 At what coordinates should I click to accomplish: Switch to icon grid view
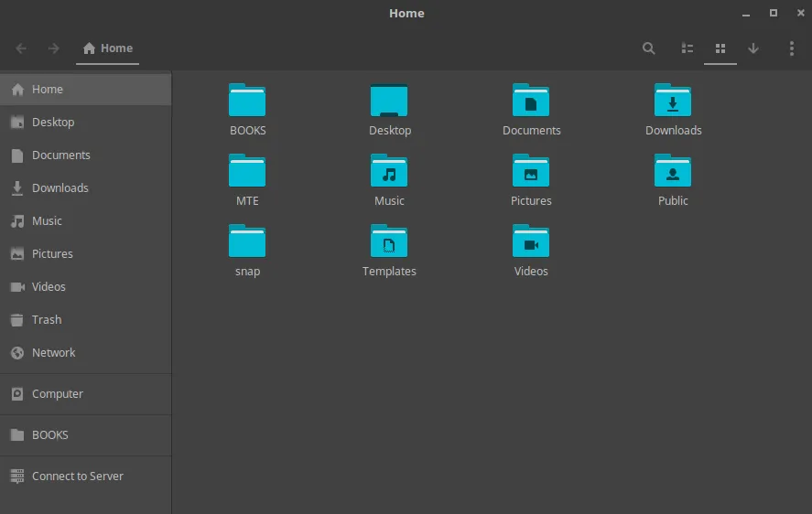(720, 48)
